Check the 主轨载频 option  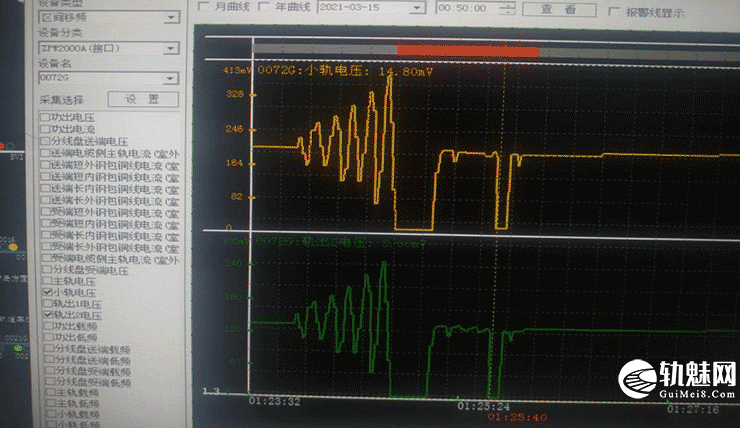pos(50,392)
